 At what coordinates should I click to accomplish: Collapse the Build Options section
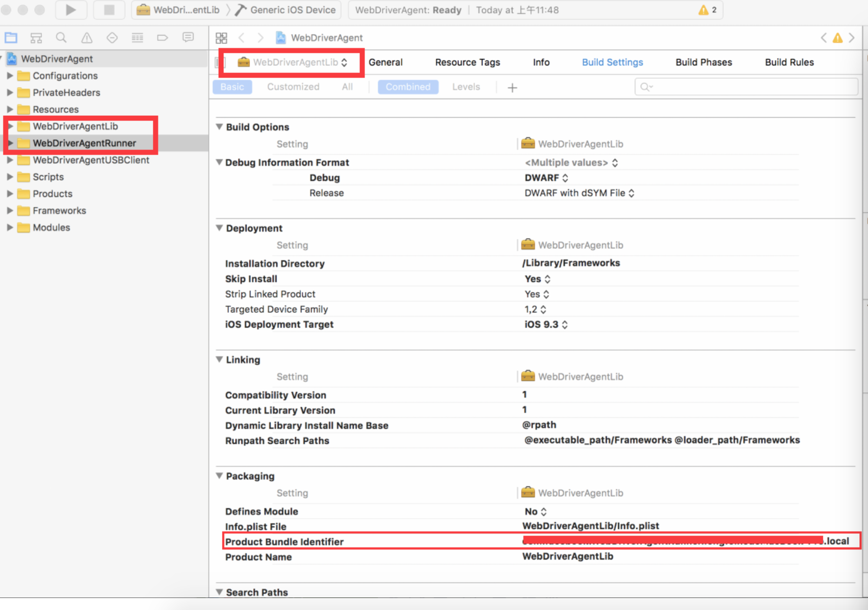click(220, 127)
